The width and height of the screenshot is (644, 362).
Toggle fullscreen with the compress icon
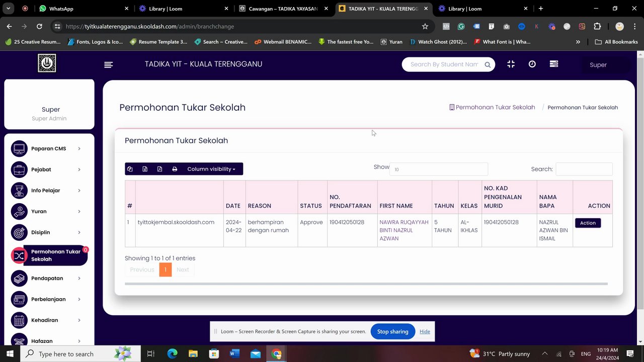[511, 64]
